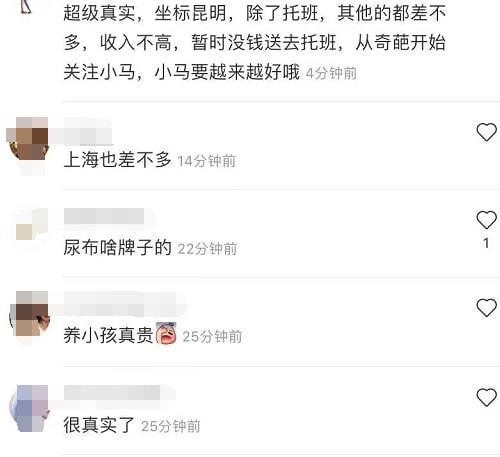Open avatar of 很真实了 commenter
The width and height of the screenshot is (500, 457).
click(x=29, y=408)
